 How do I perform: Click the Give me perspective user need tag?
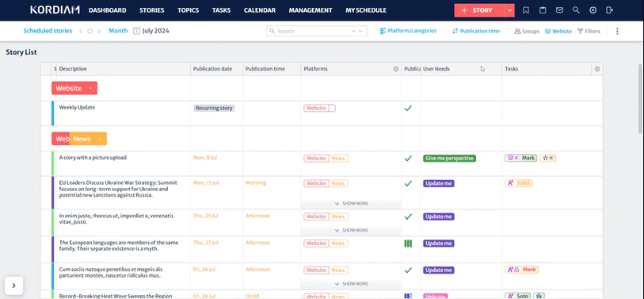449,159
